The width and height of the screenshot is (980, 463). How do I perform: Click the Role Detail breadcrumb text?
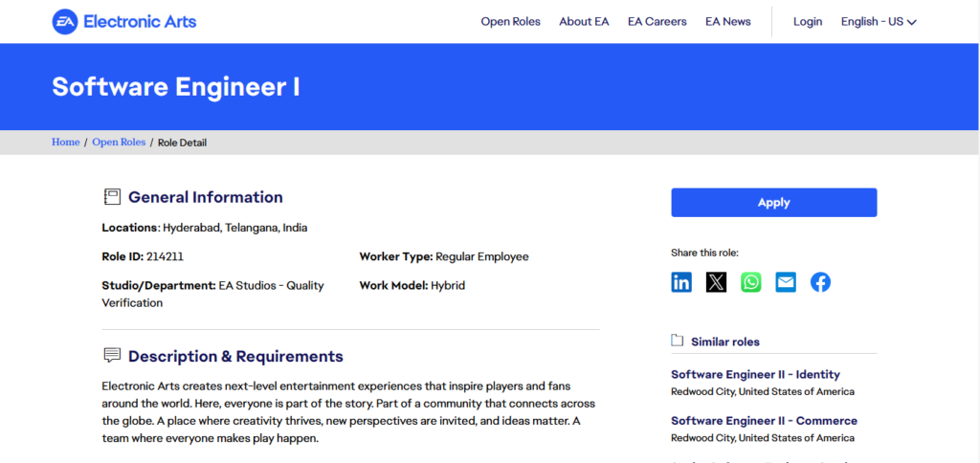pyautogui.click(x=182, y=143)
